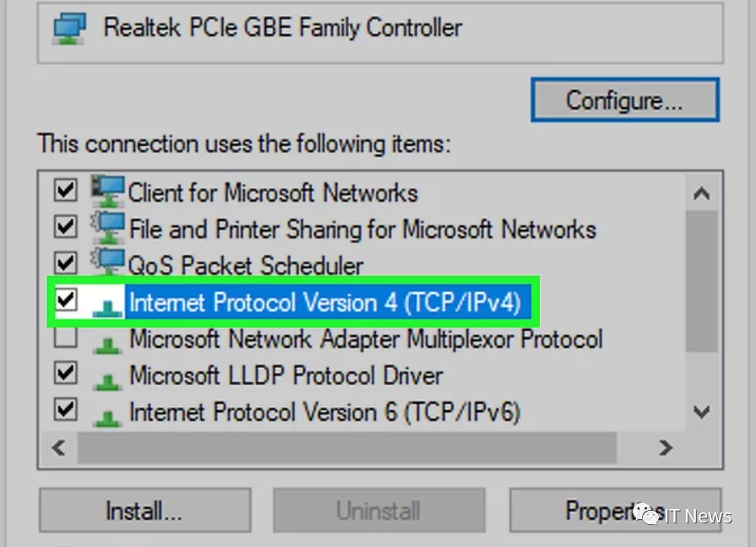Uncheck Client for Microsoft Networks checkbox
Screen dimensions: 756x547
(65, 191)
